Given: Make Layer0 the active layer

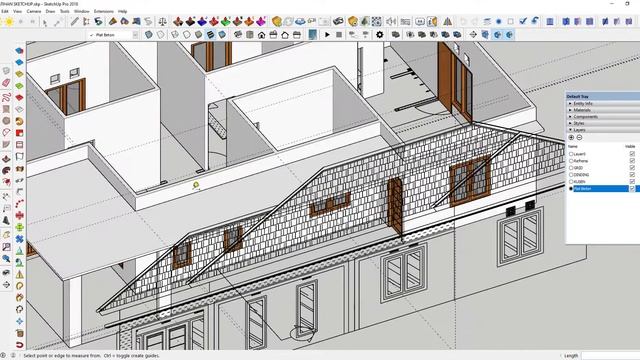Looking at the screenshot, I should click(571, 154).
